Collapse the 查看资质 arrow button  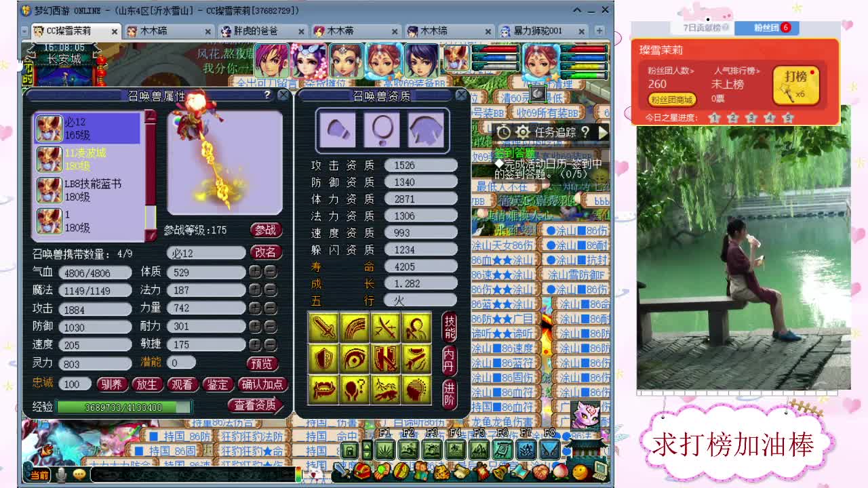click(256, 405)
